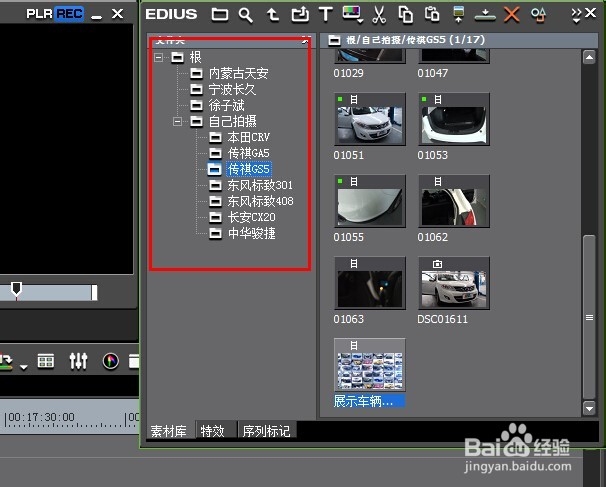Show clip in player icon

tap(458, 15)
